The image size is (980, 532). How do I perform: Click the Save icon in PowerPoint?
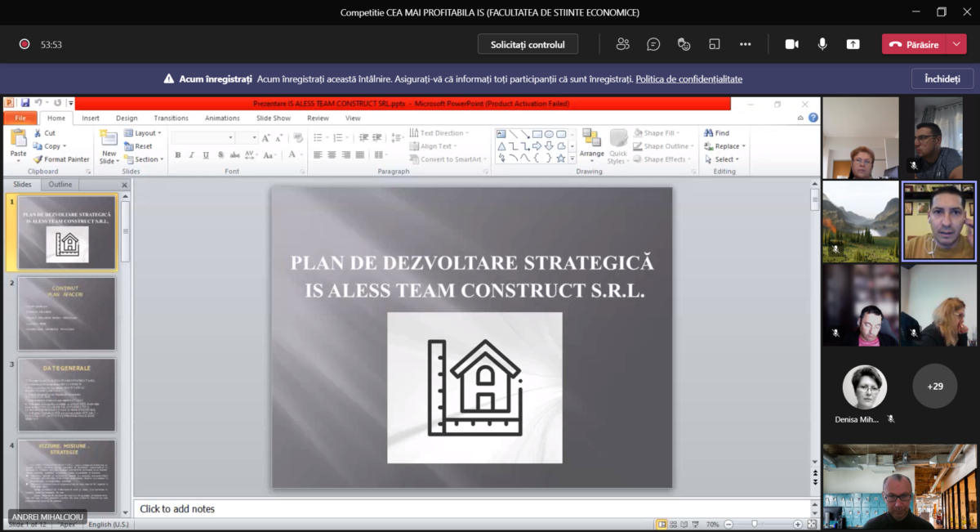point(25,103)
